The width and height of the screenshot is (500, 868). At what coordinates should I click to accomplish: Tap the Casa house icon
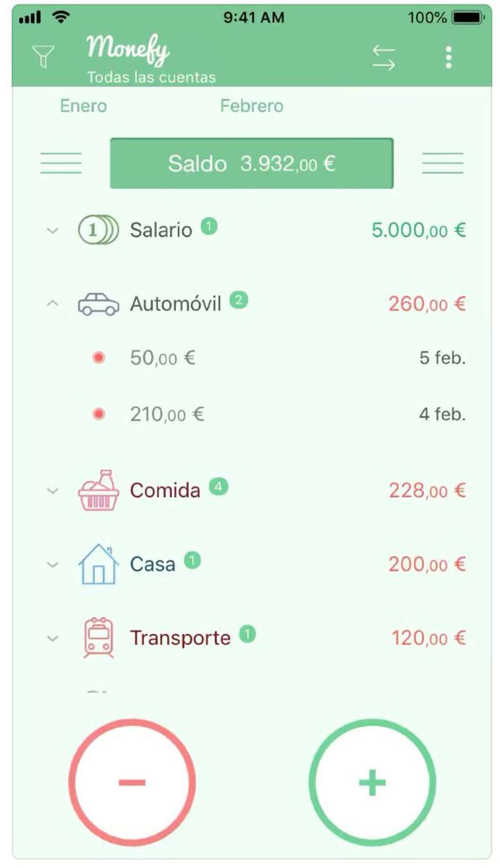pyautogui.click(x=98, y=564)
